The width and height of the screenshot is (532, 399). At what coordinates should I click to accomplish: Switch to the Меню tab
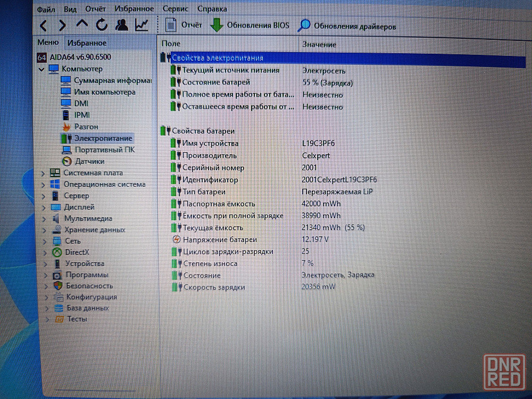48,43
